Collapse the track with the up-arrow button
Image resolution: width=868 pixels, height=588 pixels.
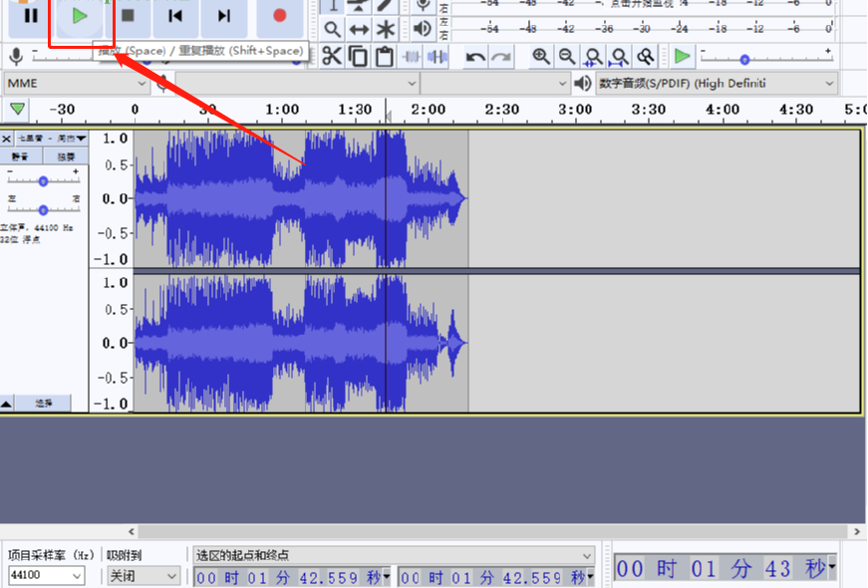point(6,404)
